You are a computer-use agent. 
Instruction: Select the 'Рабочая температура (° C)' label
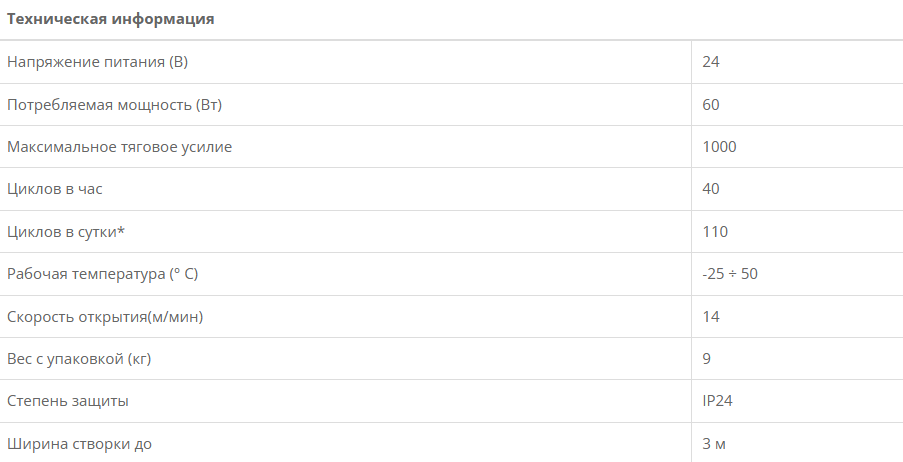click(109, 274)
